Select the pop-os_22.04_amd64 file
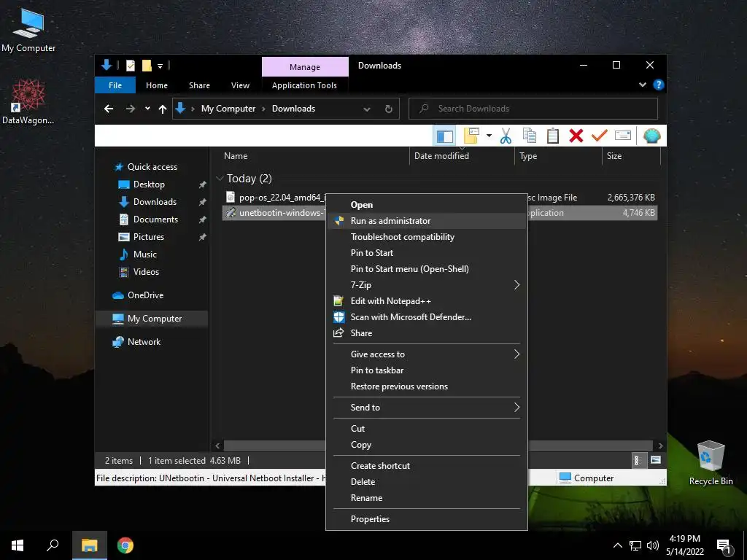Viewport: 747px width, 560px height. tap(282, 198)
